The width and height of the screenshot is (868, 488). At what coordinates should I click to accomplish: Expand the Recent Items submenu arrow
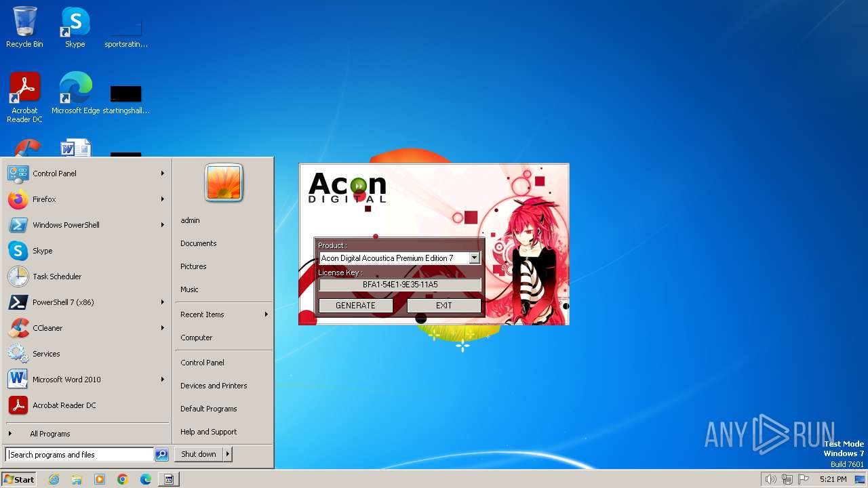pyautogui.click(x=267, y=314)
